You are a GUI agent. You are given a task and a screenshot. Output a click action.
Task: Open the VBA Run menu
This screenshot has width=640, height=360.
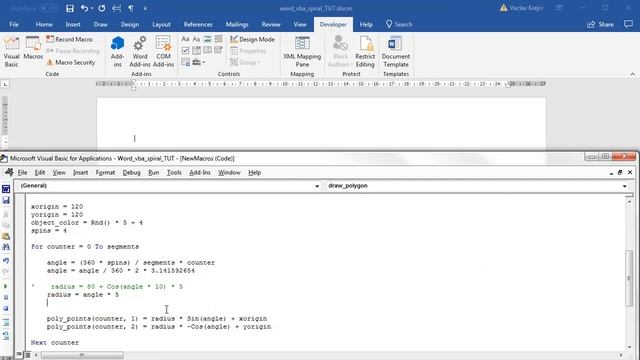(153, 173)
